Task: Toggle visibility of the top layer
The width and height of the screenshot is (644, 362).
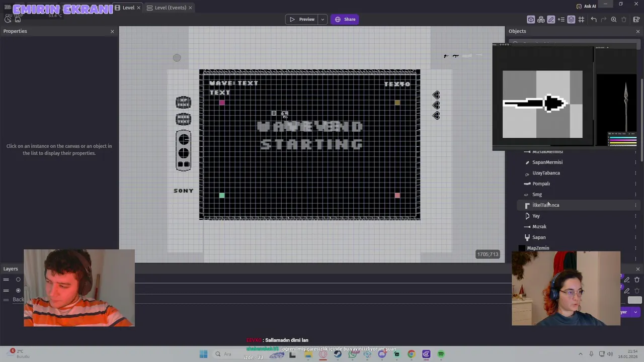Action: pyautogui.click(x=18, y=280)
